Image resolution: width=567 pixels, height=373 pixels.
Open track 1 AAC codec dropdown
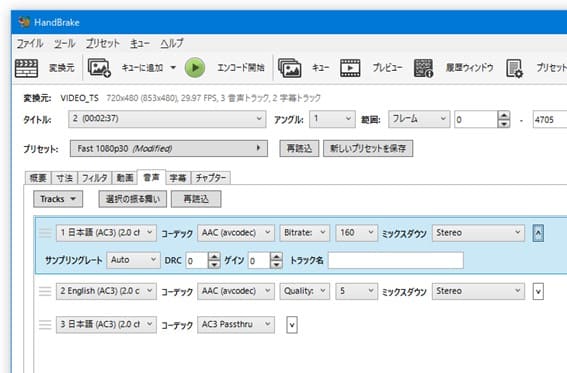pos(236,233)
